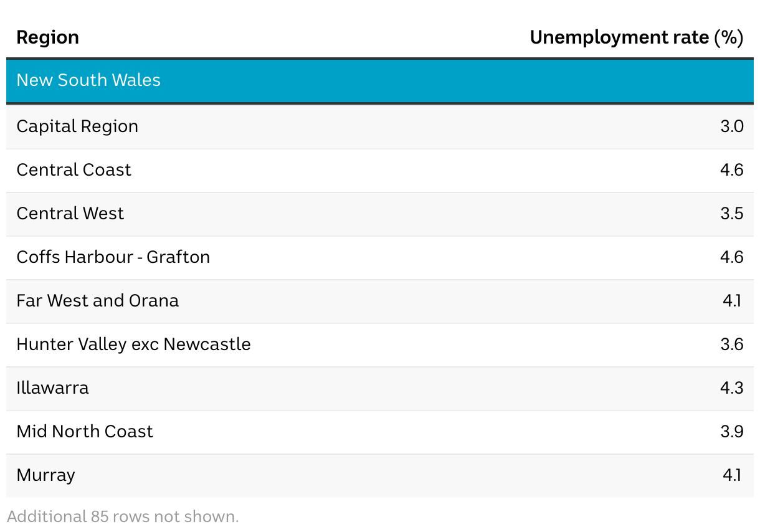The image size is (760, 532).
Task: Click the Mid North Coast 3.9 value
Action: coord(732,432)
